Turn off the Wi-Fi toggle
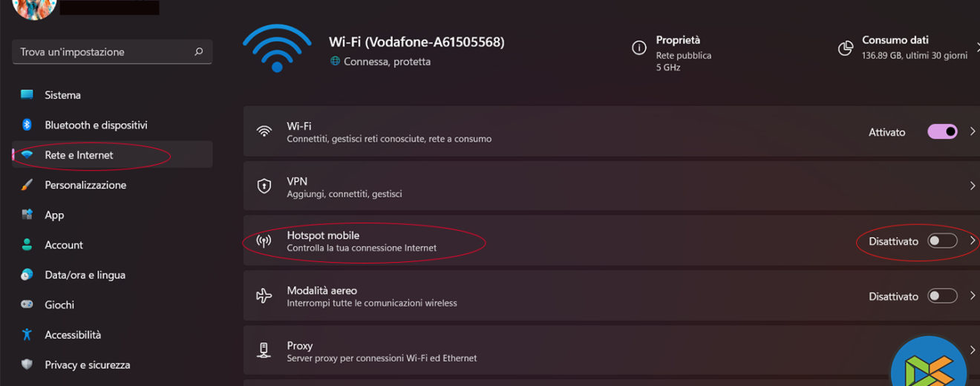This screenshot has height=386, width=980. 942,132
